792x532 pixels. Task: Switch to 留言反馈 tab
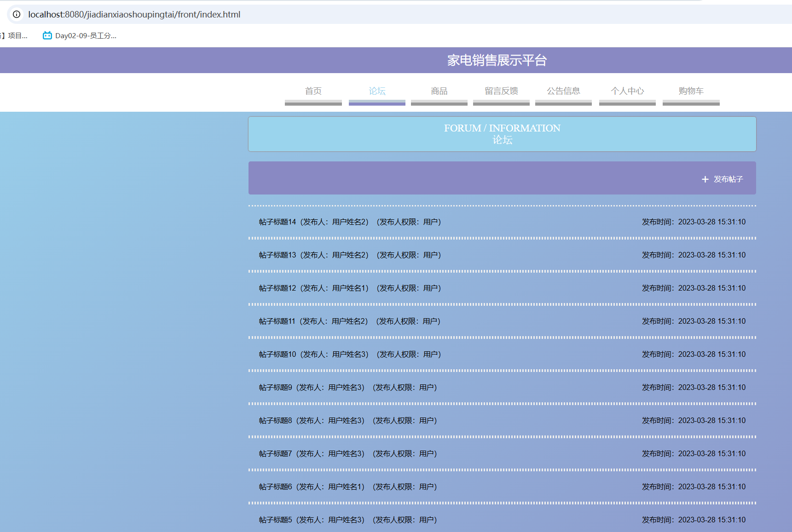click(x=501, y=91)
